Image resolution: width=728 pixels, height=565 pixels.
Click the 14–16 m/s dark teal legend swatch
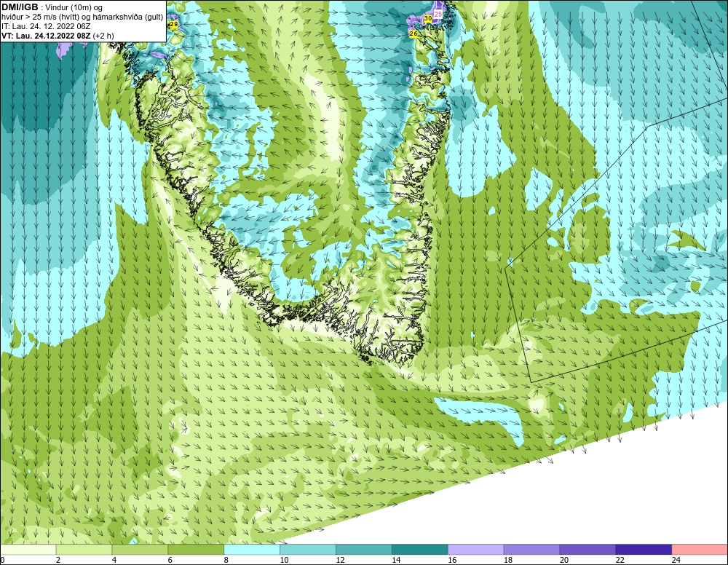pyautogui.click(x=420, y=550)
